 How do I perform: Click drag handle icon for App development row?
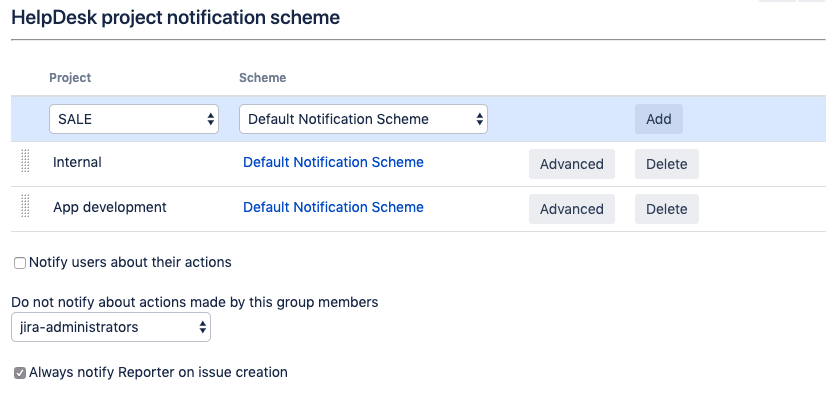point(25,206)
